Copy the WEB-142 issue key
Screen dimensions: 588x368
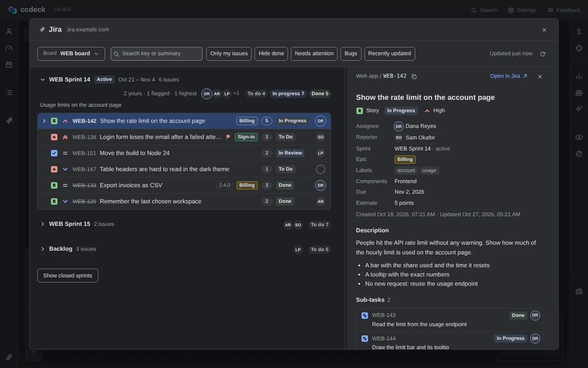[414, 76]
